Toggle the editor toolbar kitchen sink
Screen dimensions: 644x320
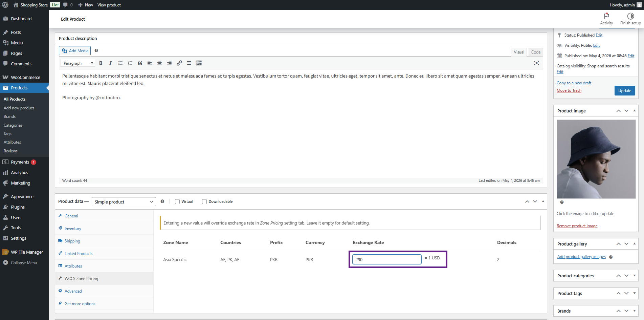coord(199,63)
